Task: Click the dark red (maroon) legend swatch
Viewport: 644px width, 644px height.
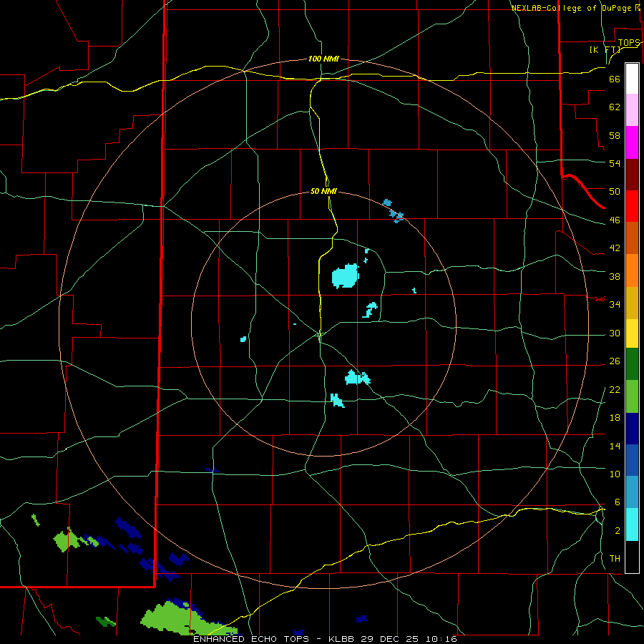Action: (x=632, y=174)
